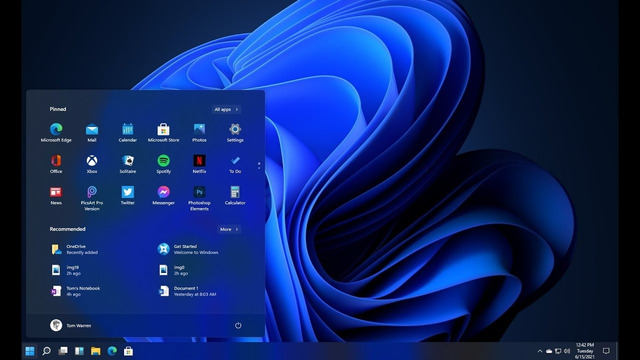Open Photoshop Elements

click(x=199, y=198)
